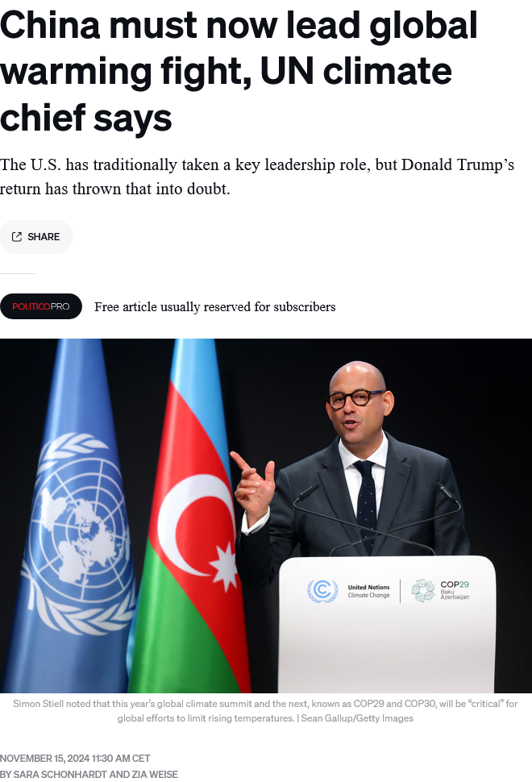Click the November 15, 2024 timestamp

click(x=75, y=758)
